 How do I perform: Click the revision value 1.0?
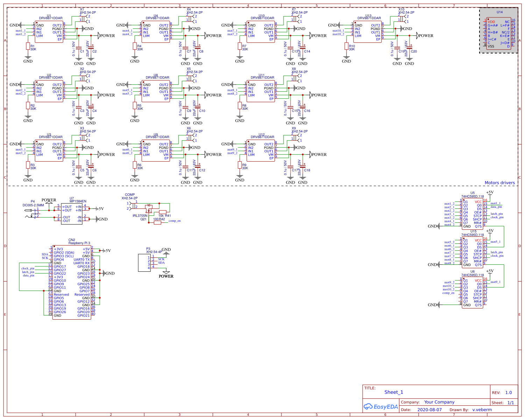click(x=509, y=392)
